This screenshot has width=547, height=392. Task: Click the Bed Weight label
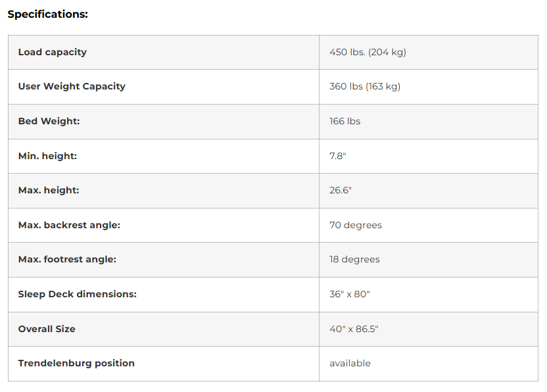[49, 121]
